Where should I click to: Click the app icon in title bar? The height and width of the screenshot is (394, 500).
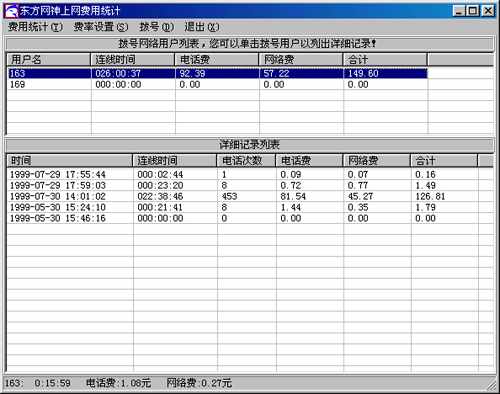11,11
